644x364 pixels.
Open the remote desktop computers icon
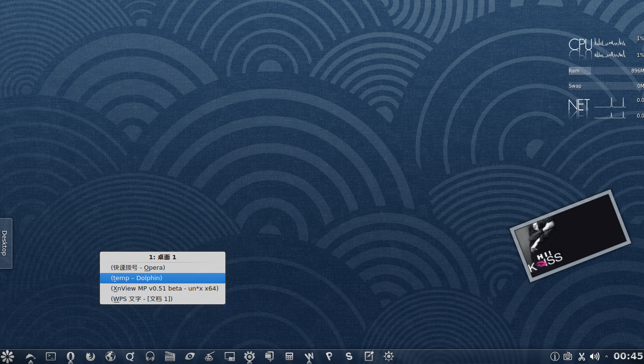click(x=269, y=356)
